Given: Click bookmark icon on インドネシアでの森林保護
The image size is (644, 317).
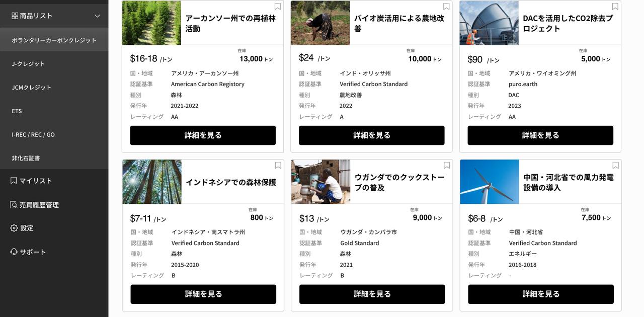Looking at the screenshot, I should pos(278,166).
